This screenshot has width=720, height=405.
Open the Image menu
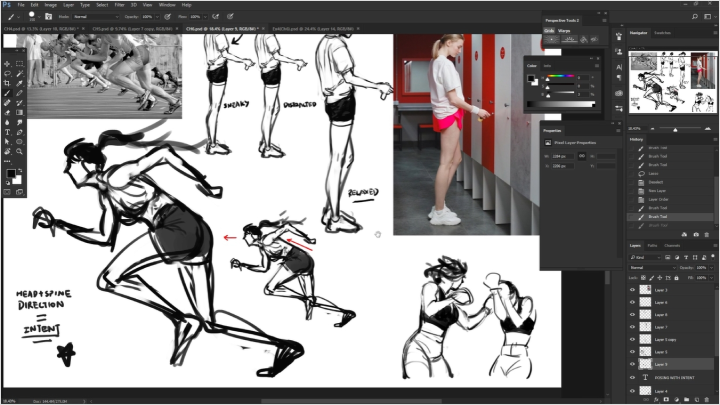point(51,5)
